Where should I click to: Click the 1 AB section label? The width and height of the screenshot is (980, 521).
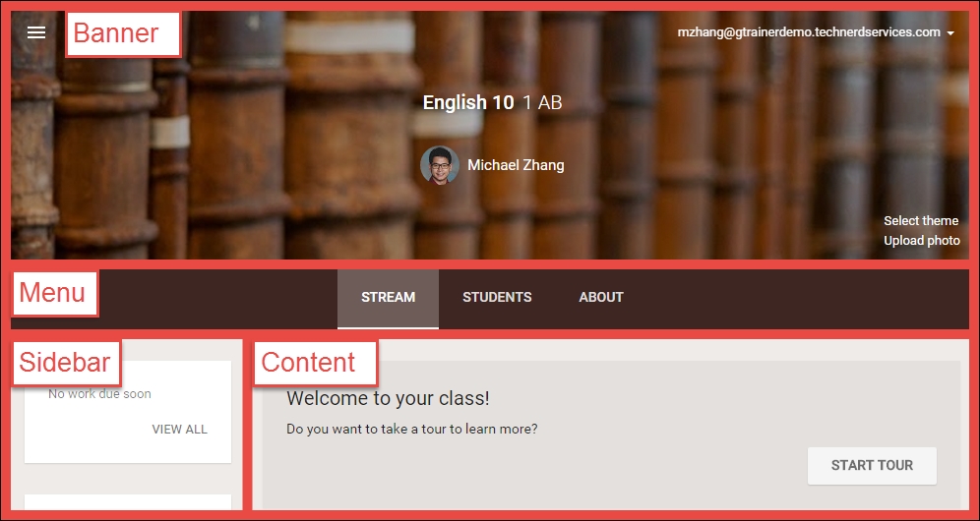(x=542, y=102)
